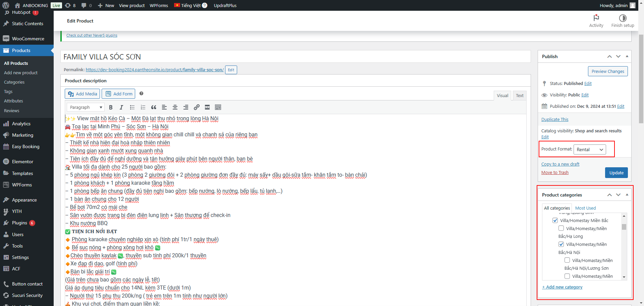
Task: Insert or edit link
Action: pos(197,107)
